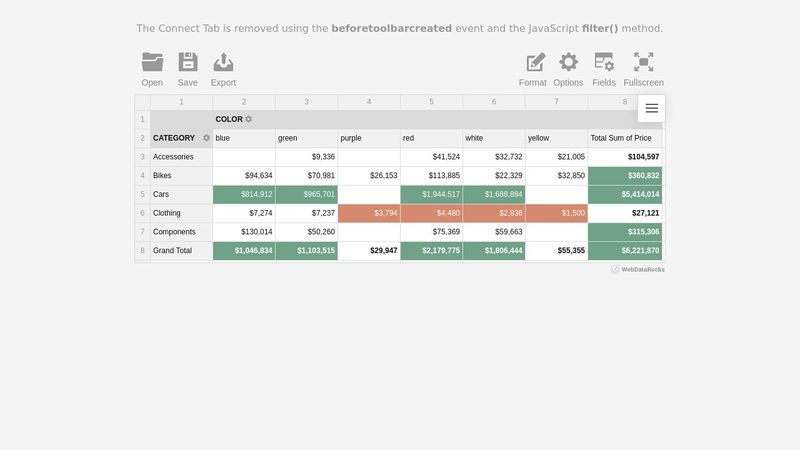
Task: Open a file with the Open folder icon
Action: (152, 62)
